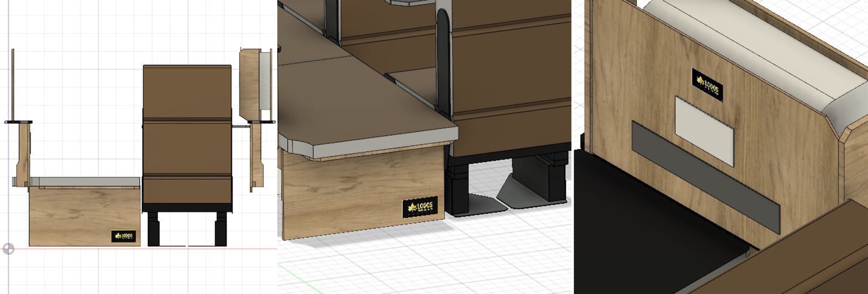This screenshot has height=294, width=868.
Task: Select the LOGOS badge on the table side panel
Action: tap(420, 209)
